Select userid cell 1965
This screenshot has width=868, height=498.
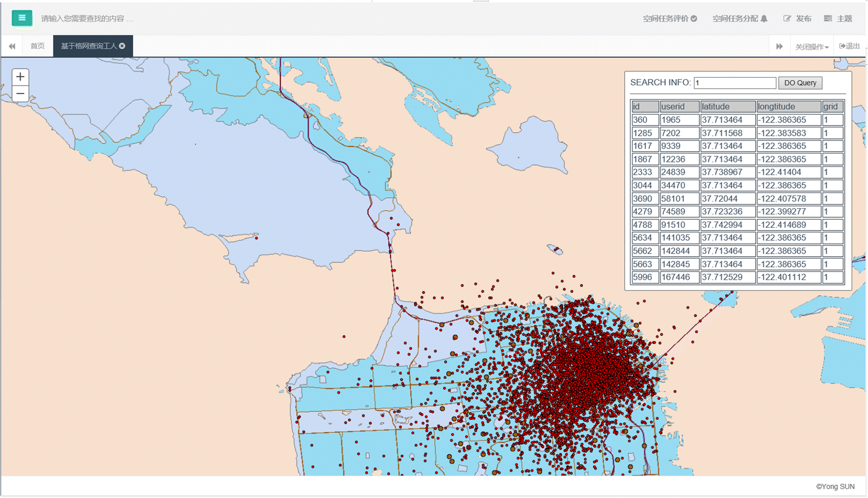coord(679,120)
